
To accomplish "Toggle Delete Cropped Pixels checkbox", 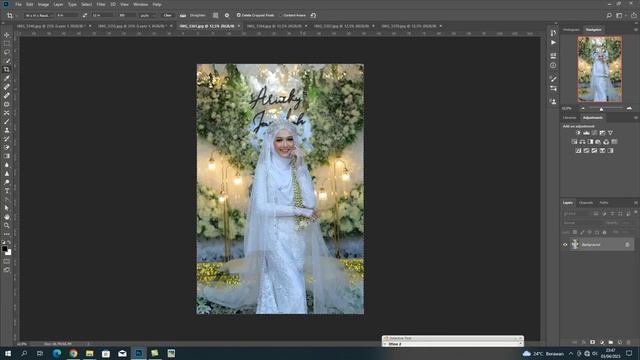I will click(x=238, y=15).
